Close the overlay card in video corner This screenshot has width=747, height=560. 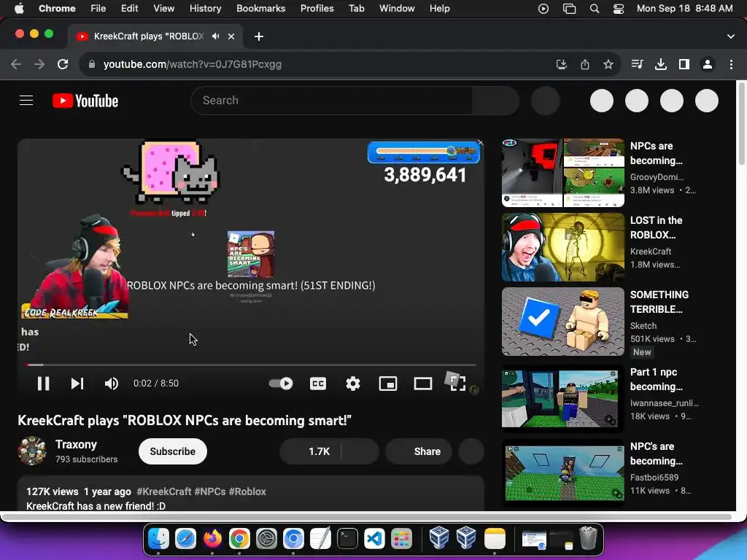(480, 142)
